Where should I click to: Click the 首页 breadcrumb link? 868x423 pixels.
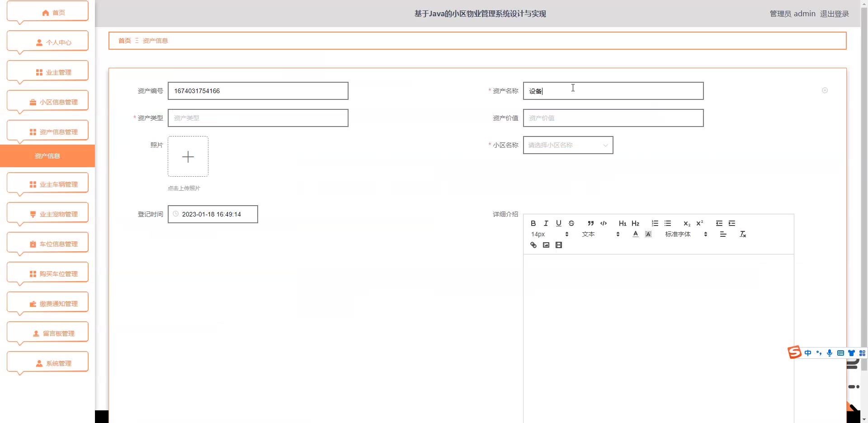pos(125,41)
